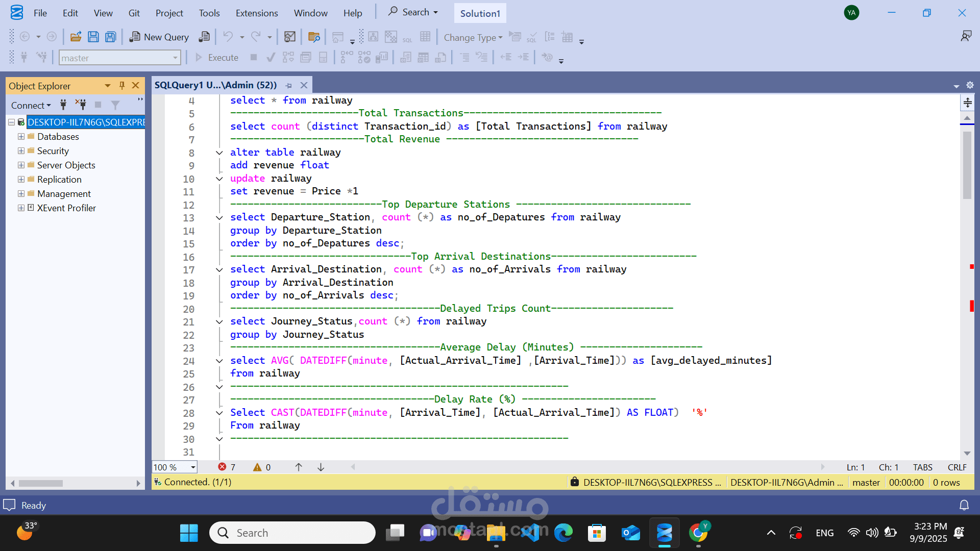Click the Open File folder icon

76,37
